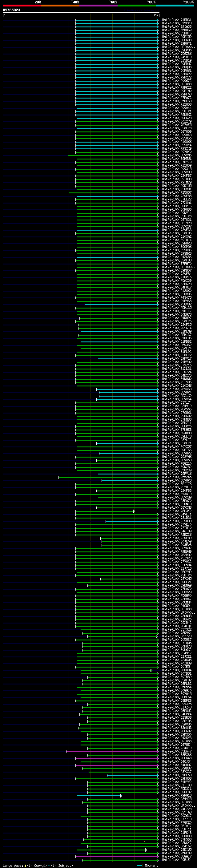197x868 pixels.
Task: Select the UniRef100_Q38IX1 label
Action: click(x=176, y=111)
